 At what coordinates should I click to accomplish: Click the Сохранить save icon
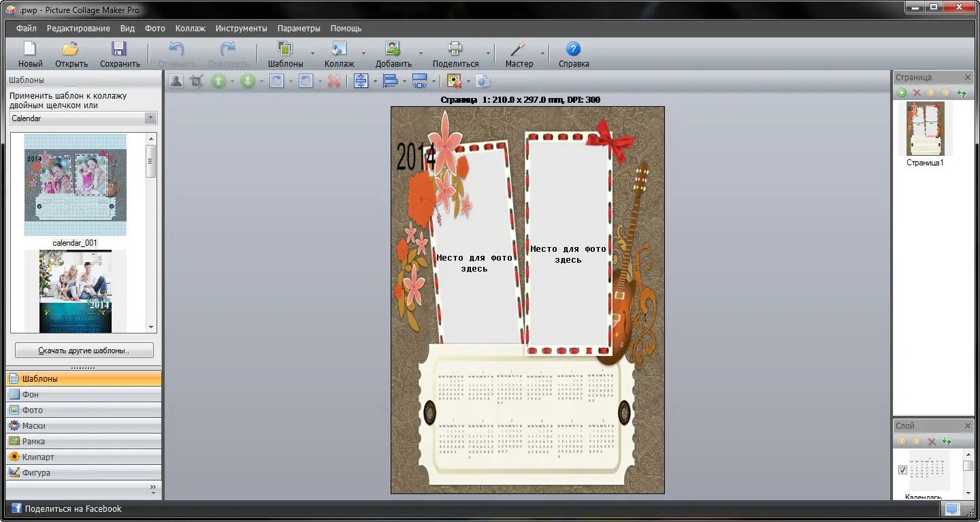(119, 49)
